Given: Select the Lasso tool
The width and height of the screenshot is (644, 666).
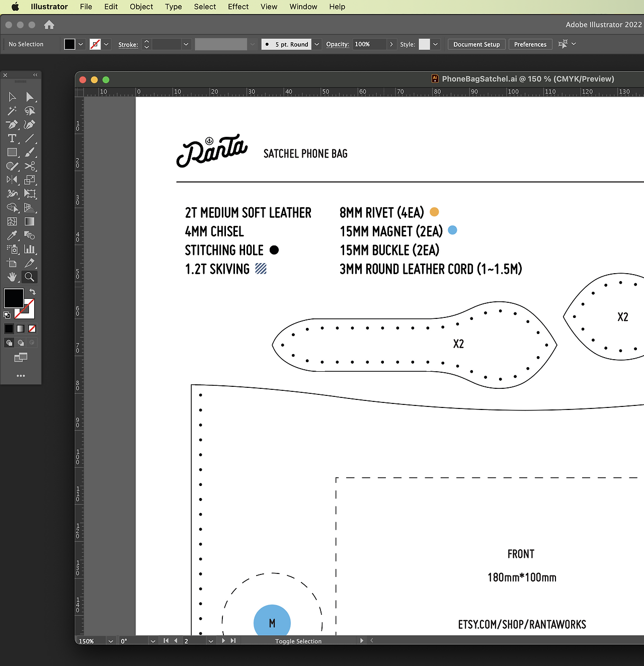Looking at the screenshot, I should tap(30, 111).
